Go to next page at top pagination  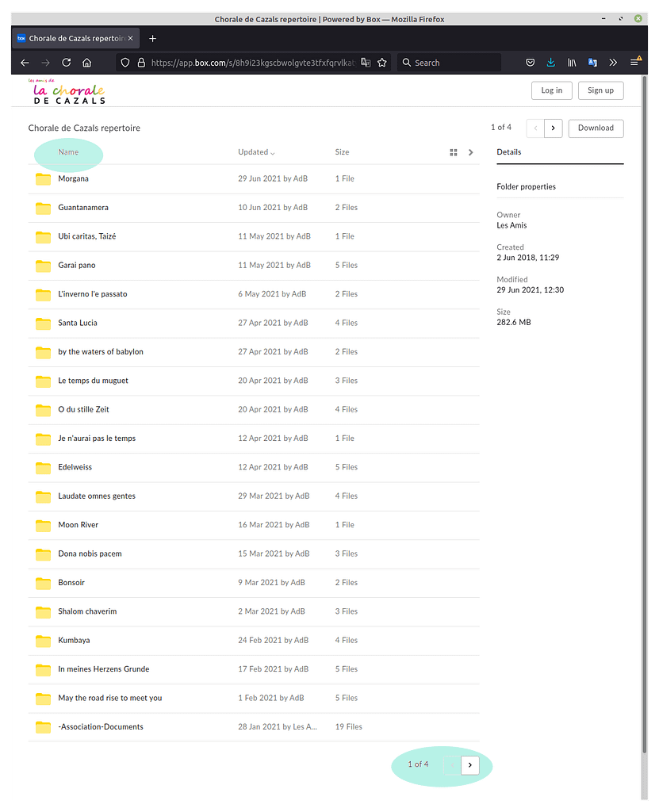(x=554, y=128)
